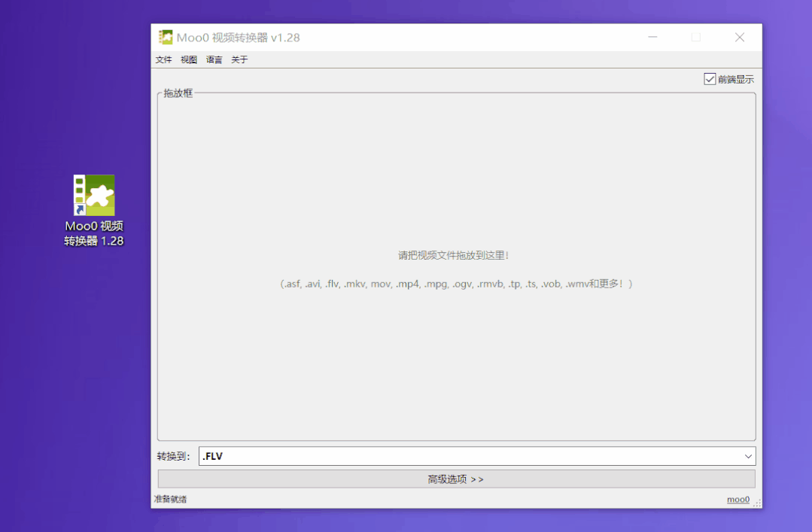Image resolution: width=812 pixels, height=532 pixels.
Task: Minimize the Moo0 视频转换器 window
Action: click(x=652, y=38)
